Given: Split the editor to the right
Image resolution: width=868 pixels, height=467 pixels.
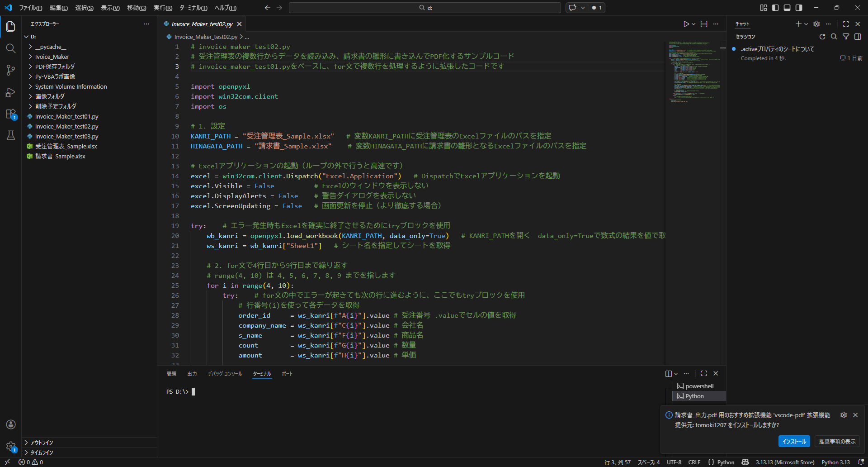Looking at the screenshot, I should pos(704,24).
